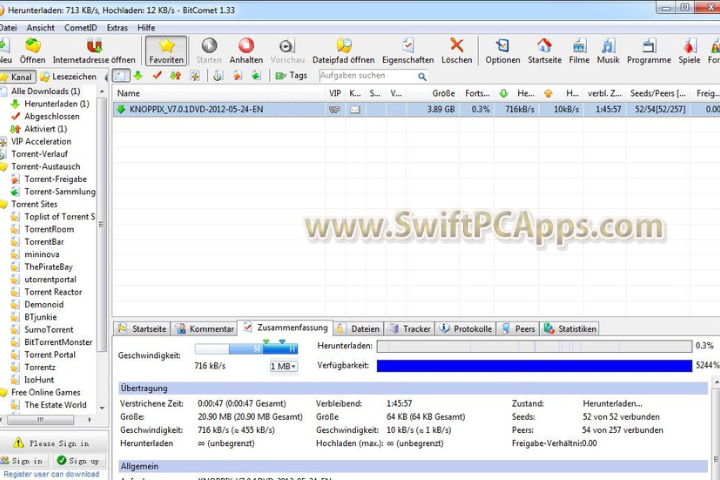Switch to the Lesezeichen tab

(69, 77)
